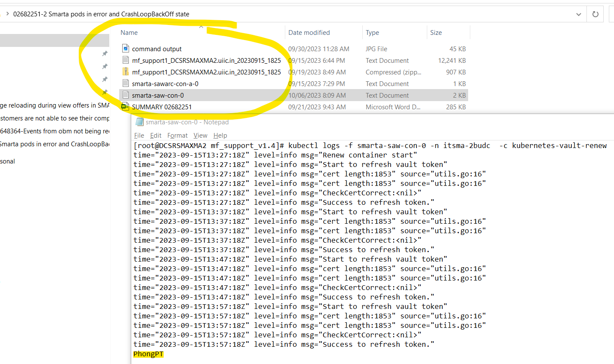The width and height of the screenshot is (614, 364).
Task: Click the Notepad icon in the title bar
Action: point(139,122)
